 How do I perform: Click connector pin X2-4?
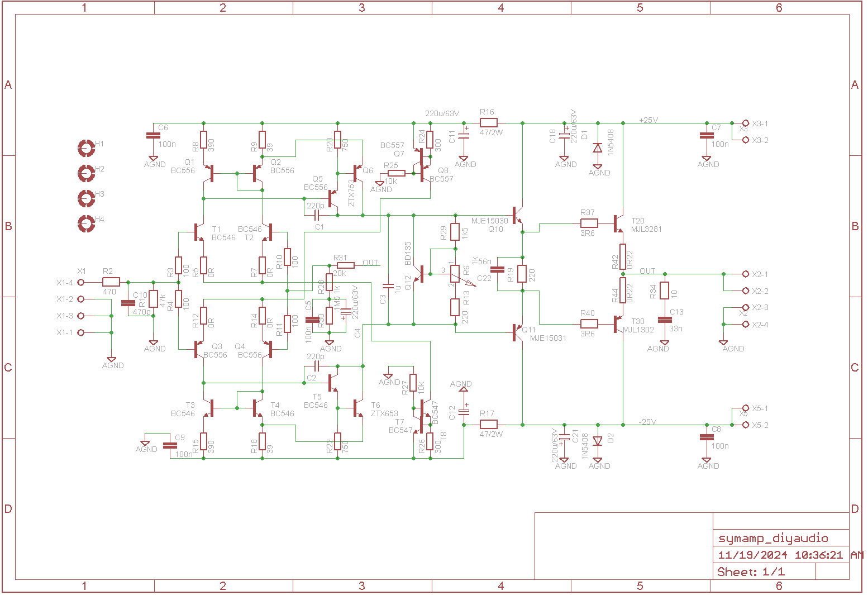click(x=745, y=324)
